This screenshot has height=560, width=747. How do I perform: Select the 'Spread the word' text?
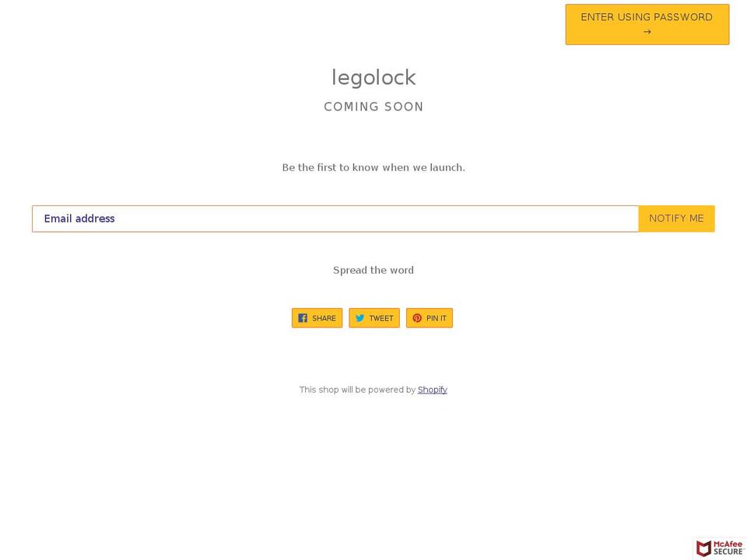[x=373, y=271]
